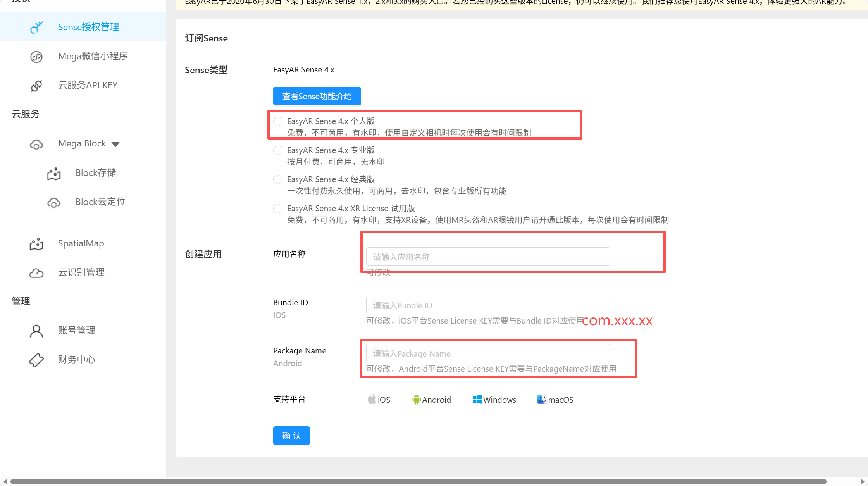Click the 账号管理 person icon
Screen dimensions: 868x486
pyautogui.click(x=36, y=331)
